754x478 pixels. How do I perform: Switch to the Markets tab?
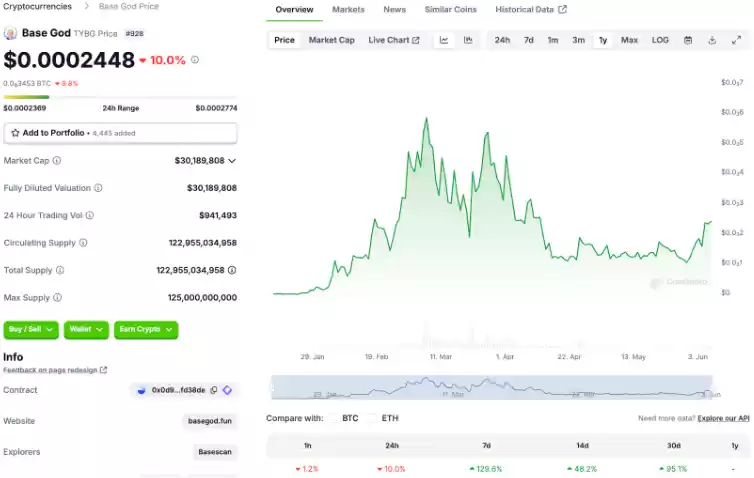pos(348,10)
